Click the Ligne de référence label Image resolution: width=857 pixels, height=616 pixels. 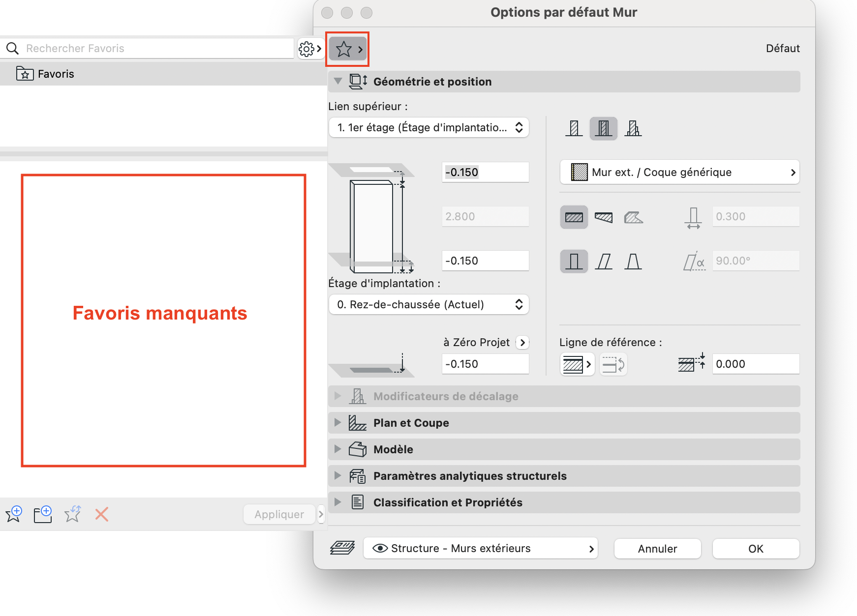tap(611, 342)
